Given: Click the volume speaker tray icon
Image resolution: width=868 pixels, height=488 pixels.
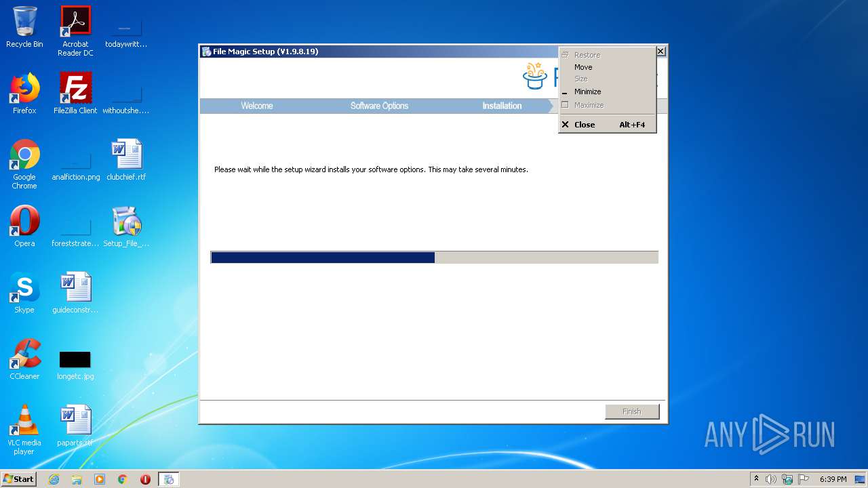Looking at the screenshot, I should point(771,479).
